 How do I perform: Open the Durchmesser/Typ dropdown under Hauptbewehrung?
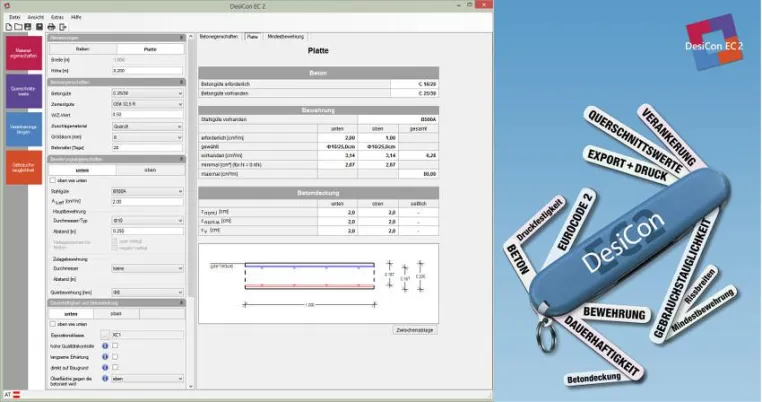click(147, 221)
